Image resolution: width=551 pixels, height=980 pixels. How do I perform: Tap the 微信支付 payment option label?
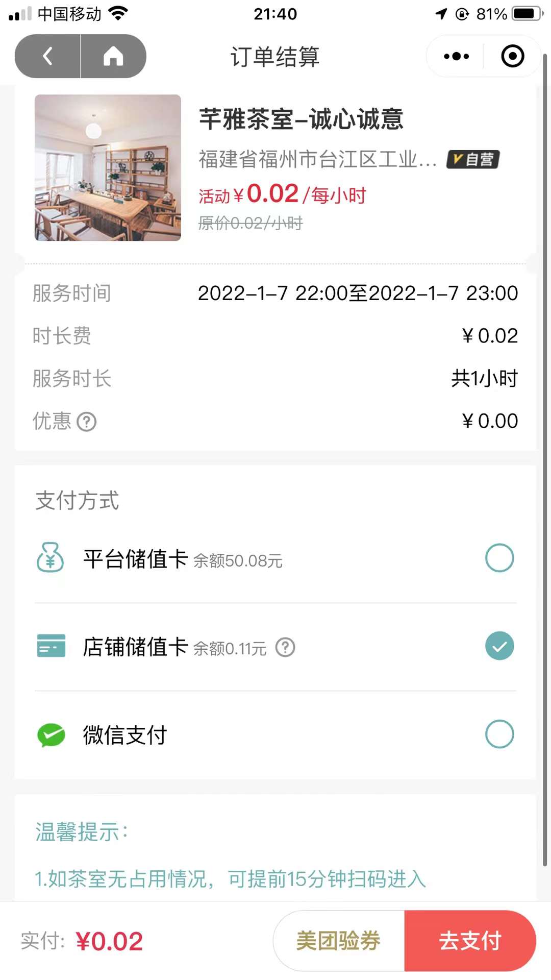tap(125, 735)
